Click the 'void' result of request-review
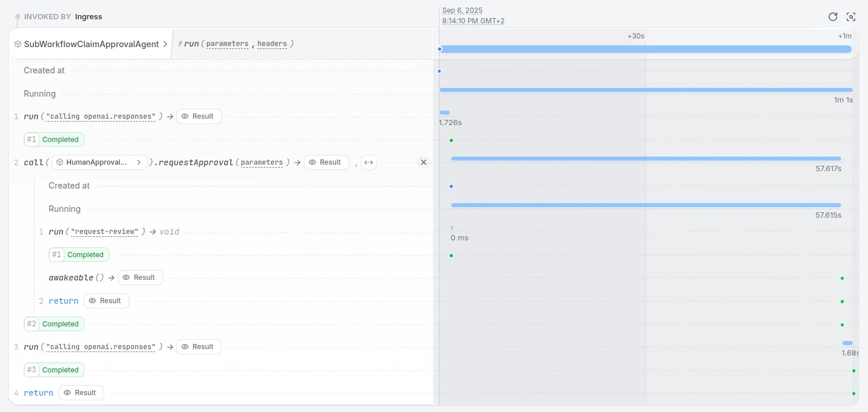 pos(169,232)
